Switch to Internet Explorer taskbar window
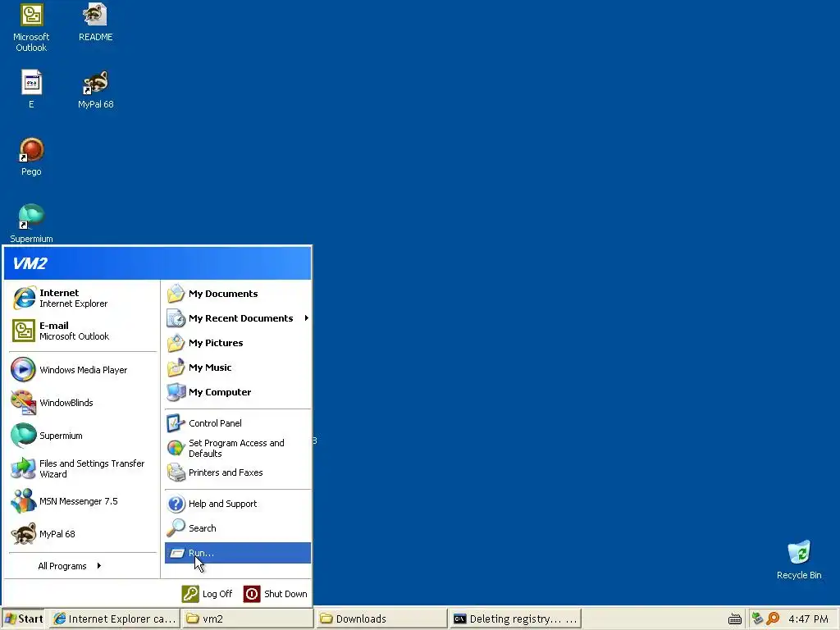 pyautogui.click(x=115, y=619)
